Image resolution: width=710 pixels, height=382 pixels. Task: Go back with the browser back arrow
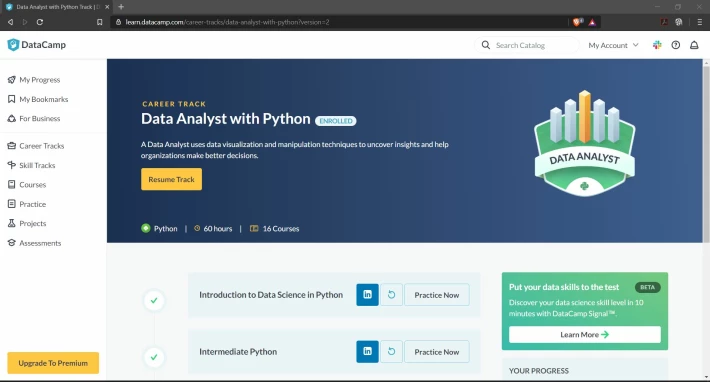pos(10,22)
